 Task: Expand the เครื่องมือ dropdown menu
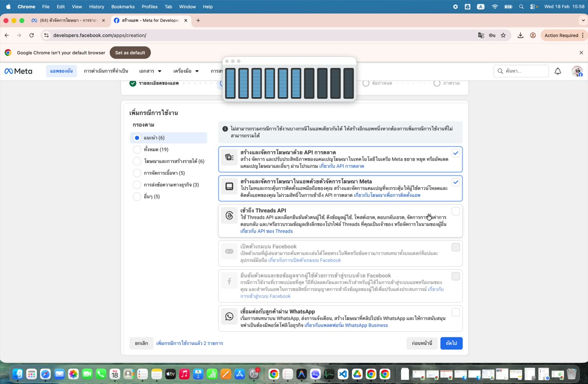[x=186, y=71]
